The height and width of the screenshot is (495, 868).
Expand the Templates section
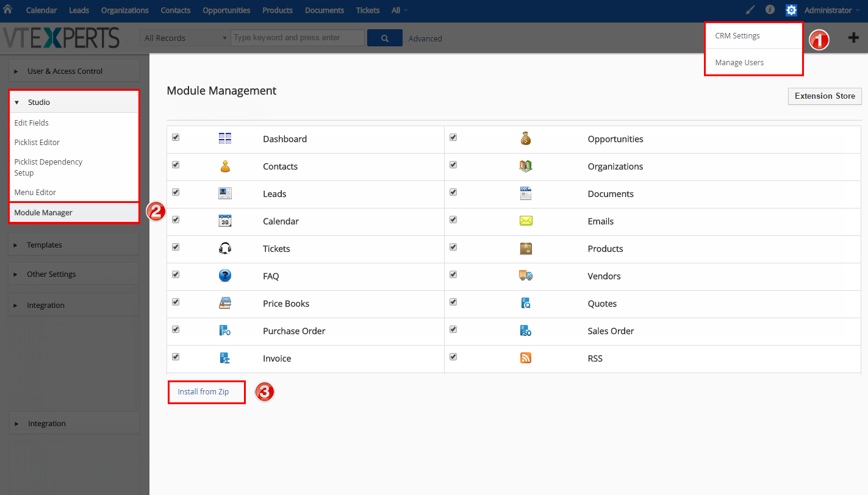[x=74, y=244]
